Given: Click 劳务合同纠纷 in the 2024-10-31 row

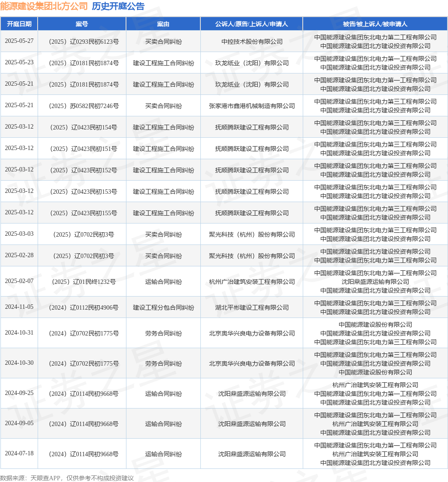Looking at the screenshot, I should pyautogui.click(x=163, y=334).
